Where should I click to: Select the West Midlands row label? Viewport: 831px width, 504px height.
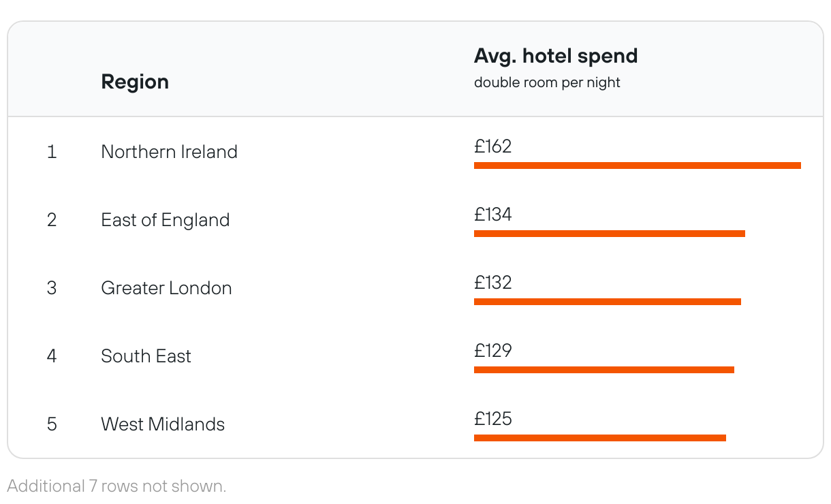[x=162, y=424]
